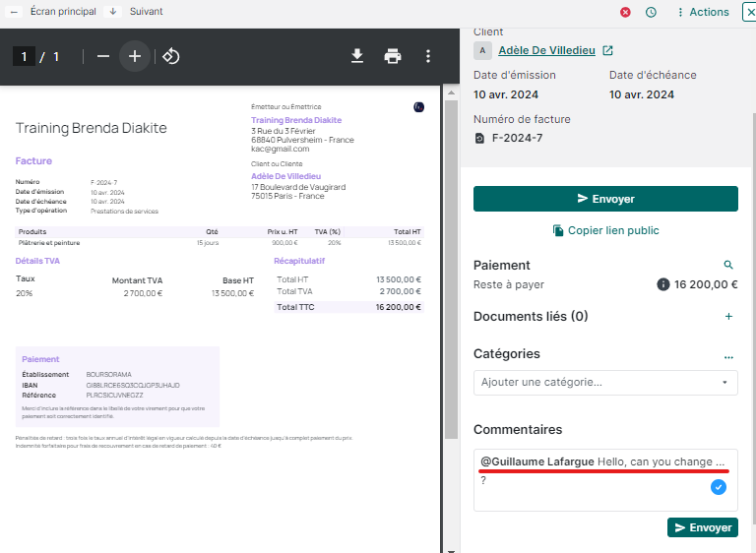756x553 pixels.
Task: Open the Actions menu
Action: (x=702, y=12)
